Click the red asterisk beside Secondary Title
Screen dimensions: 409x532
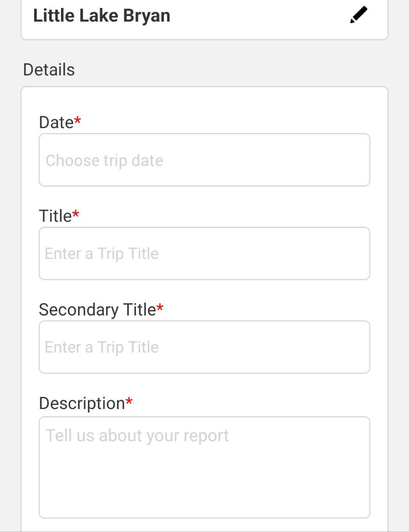160,308
